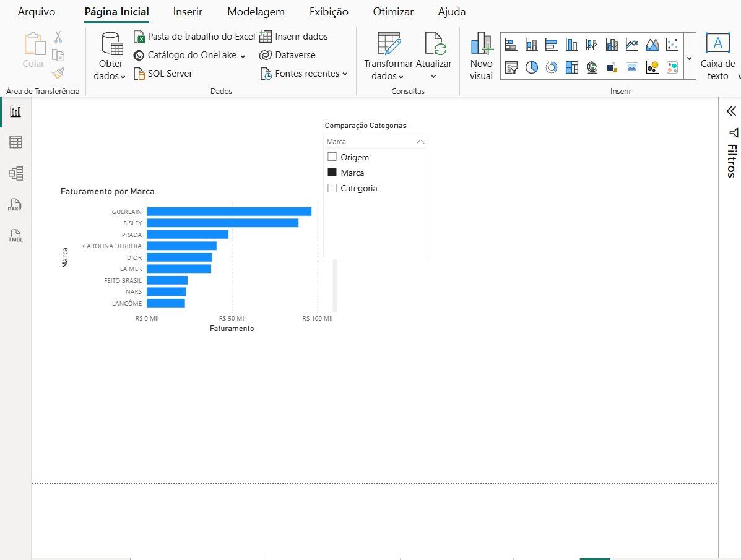
Task: Open Report view in left sidebar
Action: [15, 112]
